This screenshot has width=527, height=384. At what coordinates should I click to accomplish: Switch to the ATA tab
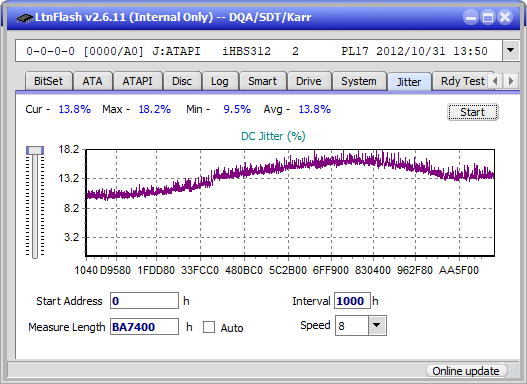pos(92,81)
